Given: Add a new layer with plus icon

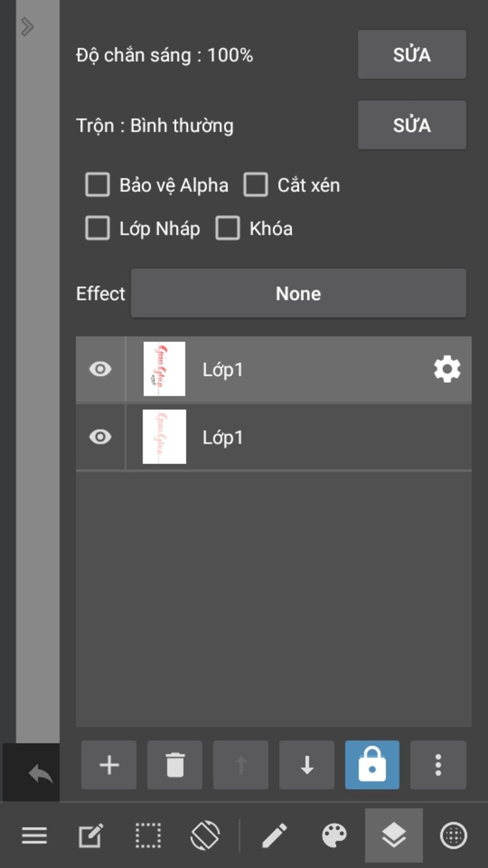Looking at the screenshot, I should [109, 765].
